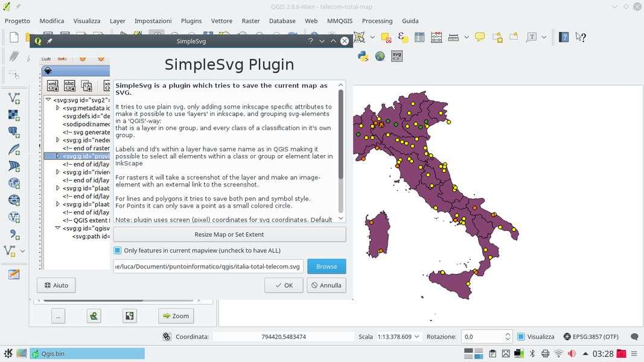
Task: Click the globe icon beside Python icon
Action: coord(380,56)
